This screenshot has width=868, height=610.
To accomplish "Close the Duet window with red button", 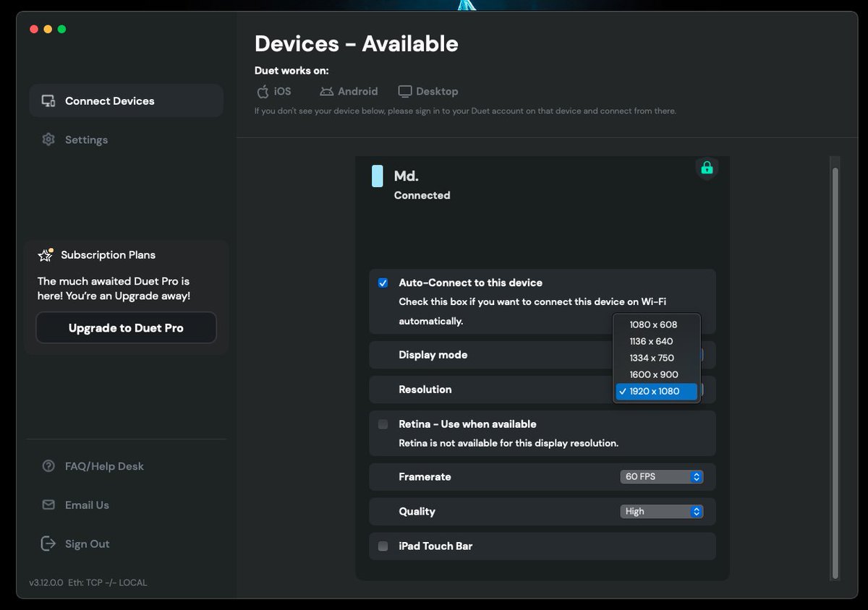I will pyautogui.click(x=34, y=29).
